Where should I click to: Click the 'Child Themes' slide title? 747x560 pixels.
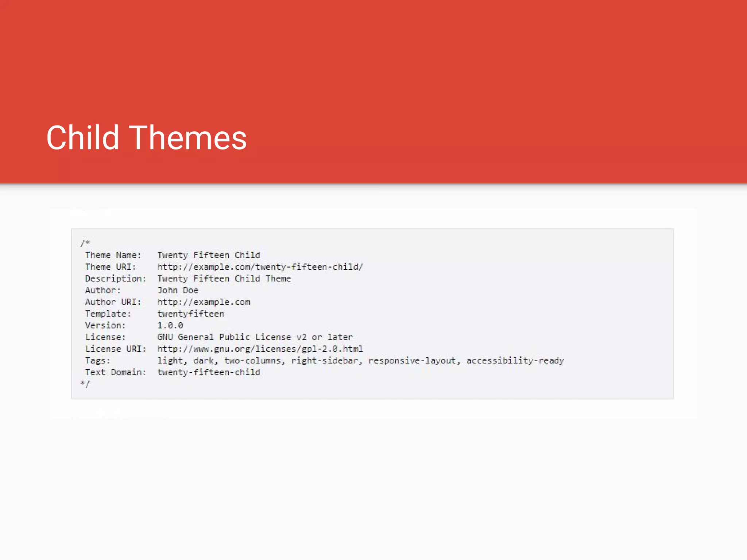147,138
